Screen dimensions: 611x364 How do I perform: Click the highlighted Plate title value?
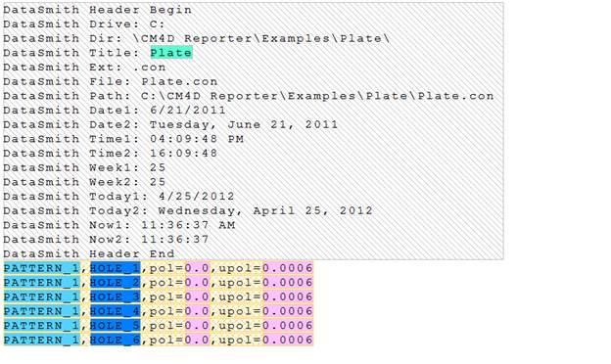click(x=171, y=53)
